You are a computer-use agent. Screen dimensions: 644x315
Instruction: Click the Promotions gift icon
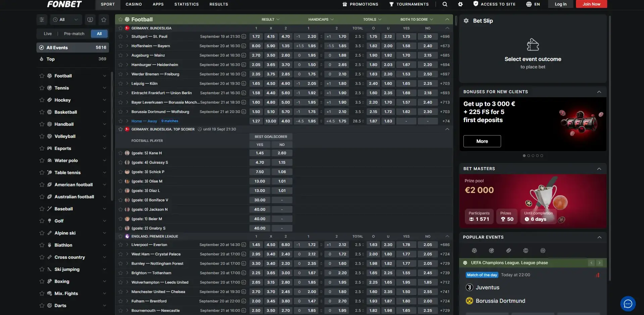345,4
